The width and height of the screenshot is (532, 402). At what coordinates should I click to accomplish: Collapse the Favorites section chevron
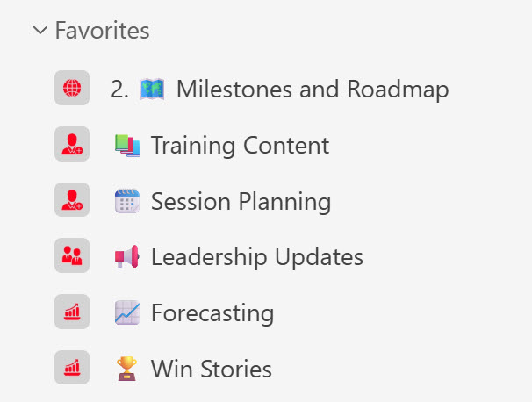click(40, 31)
